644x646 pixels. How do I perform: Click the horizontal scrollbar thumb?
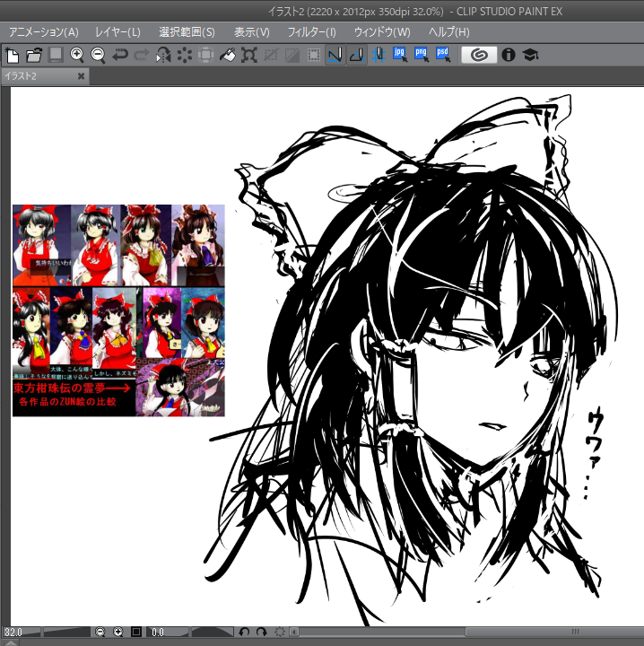tap(554, 632)
